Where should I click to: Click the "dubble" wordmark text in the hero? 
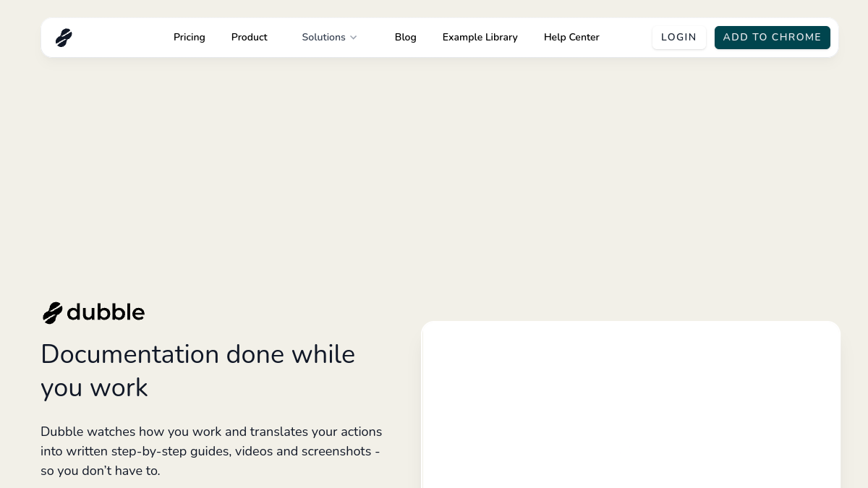(x=106, y=312)
